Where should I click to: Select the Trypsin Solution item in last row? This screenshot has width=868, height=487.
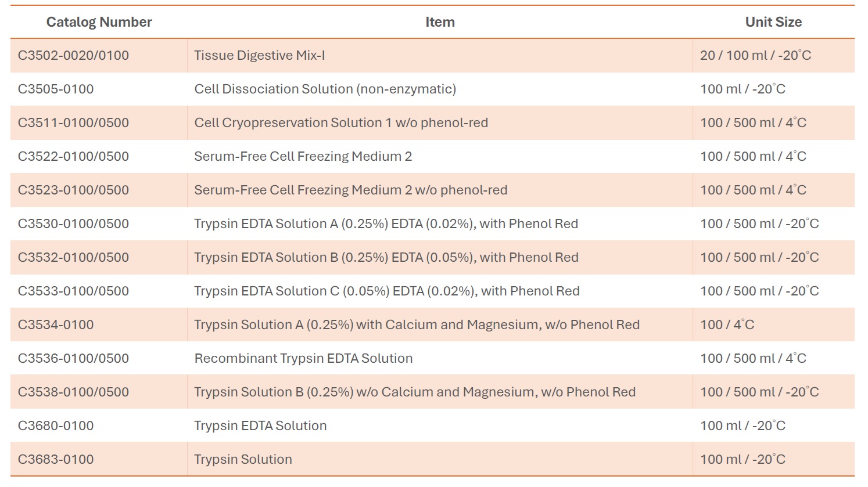pos(243,460)
